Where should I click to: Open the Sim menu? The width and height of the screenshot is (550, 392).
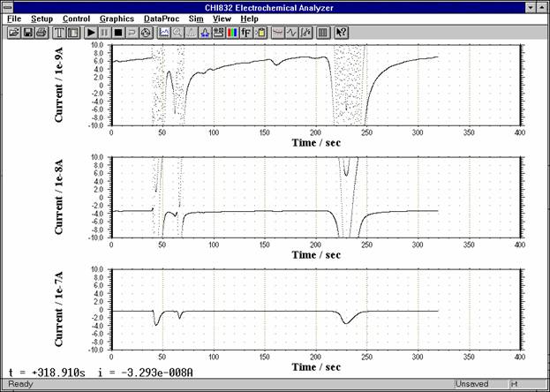(196, 19)
